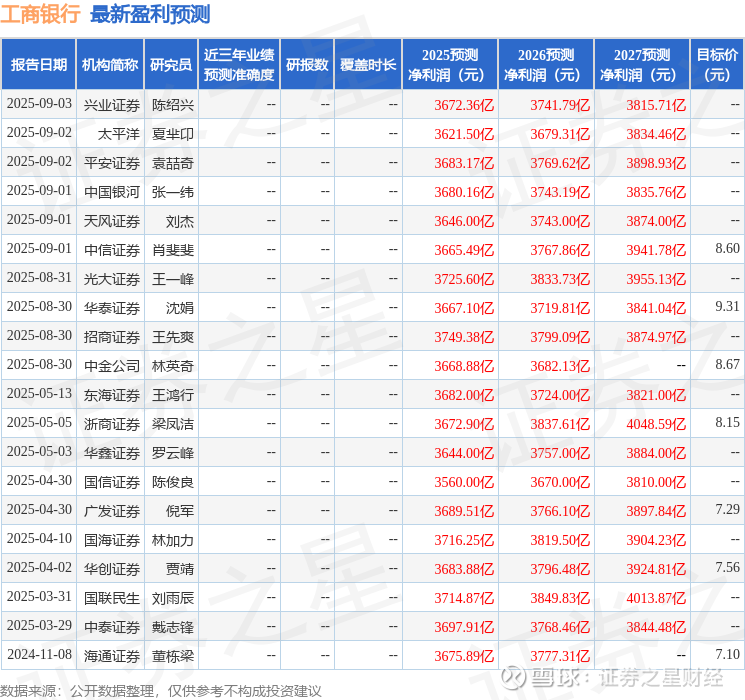This screenshot has height=700, width=745.
Task: Click 中国银河 institution cell
Action: [112, 192]
